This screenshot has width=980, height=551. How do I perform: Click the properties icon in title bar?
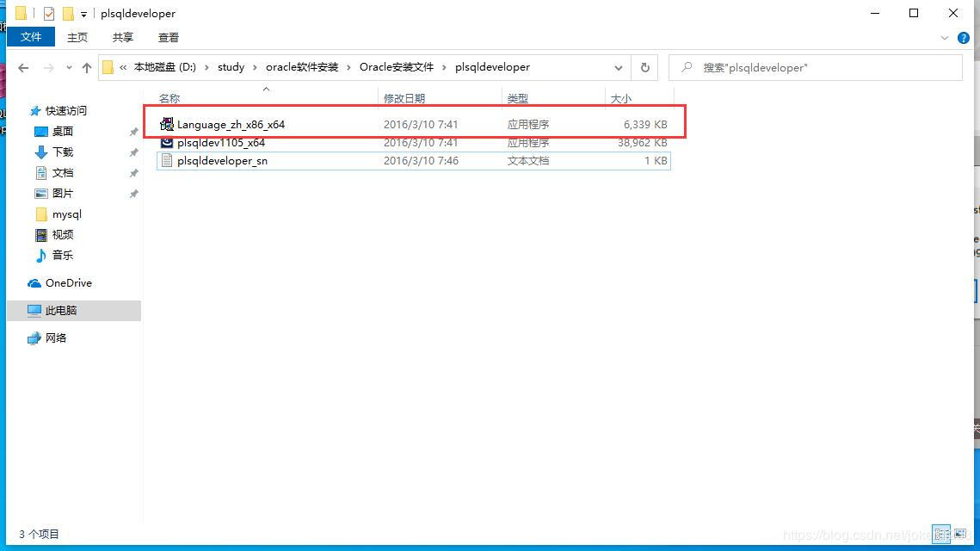(49, 13)
